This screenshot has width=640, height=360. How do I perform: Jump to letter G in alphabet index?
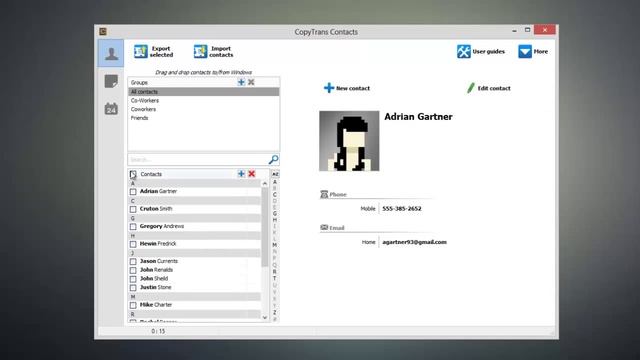click(x=275, y=213)
